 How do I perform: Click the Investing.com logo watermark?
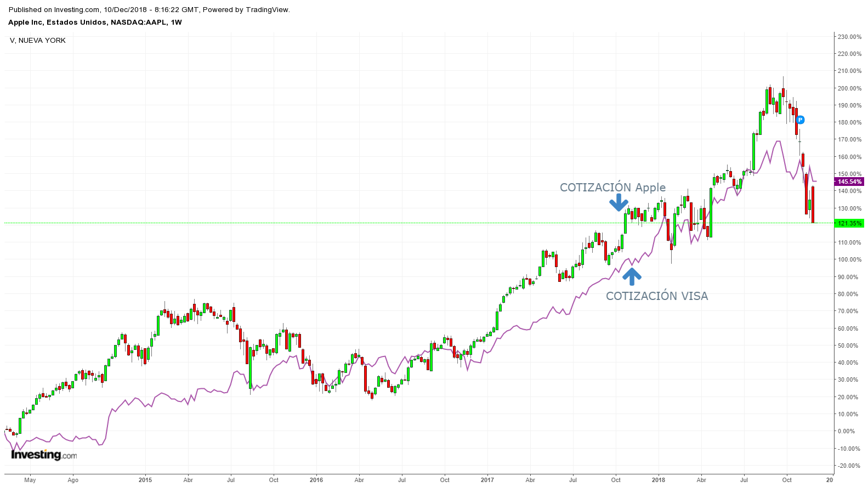click(44, 455)
